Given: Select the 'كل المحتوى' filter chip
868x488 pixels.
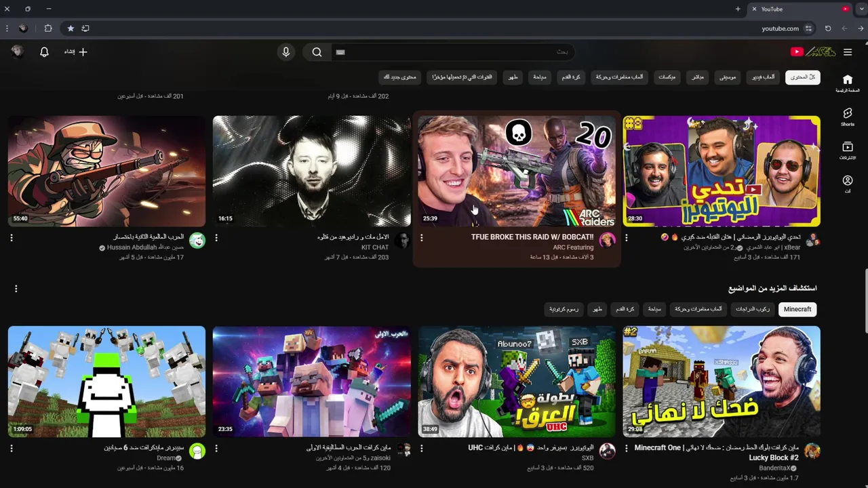Looking at the screenshot, I should click(x=803, y=77).
